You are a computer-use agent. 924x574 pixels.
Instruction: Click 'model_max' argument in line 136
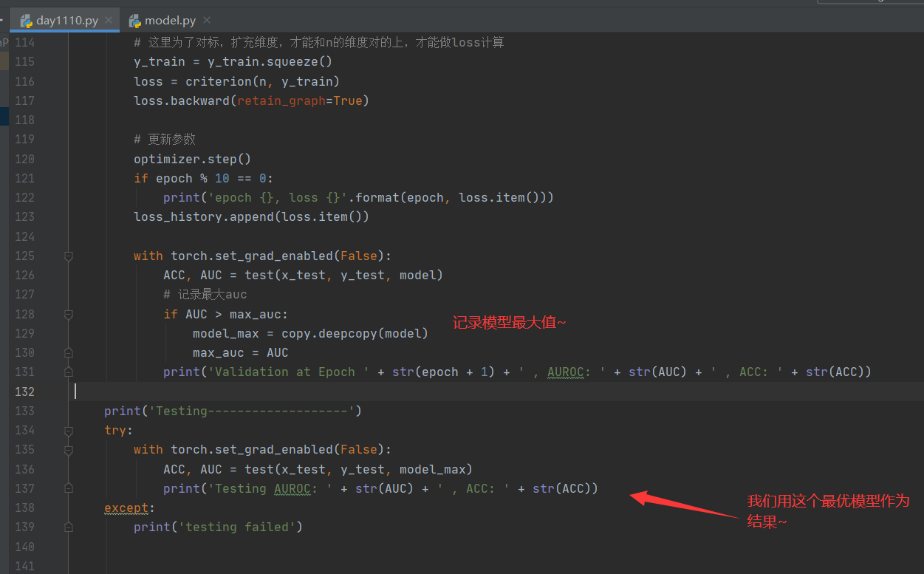coord(432,469)
